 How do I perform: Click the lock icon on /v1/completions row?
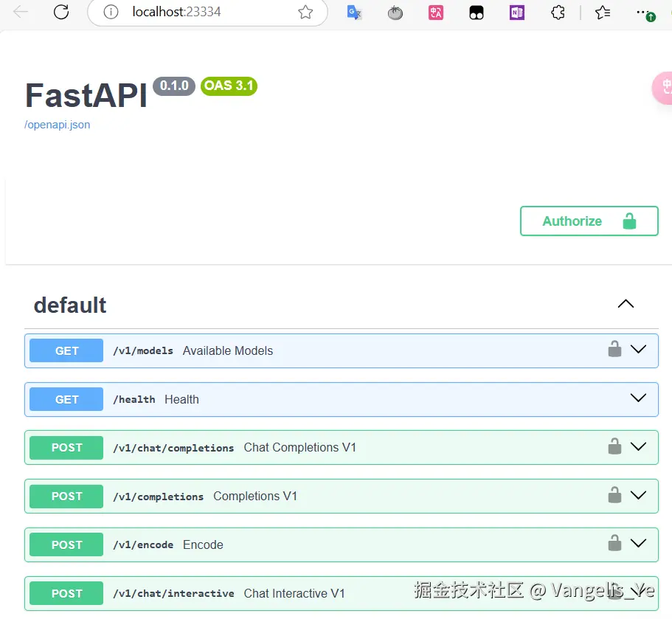[x=614, y=495]
